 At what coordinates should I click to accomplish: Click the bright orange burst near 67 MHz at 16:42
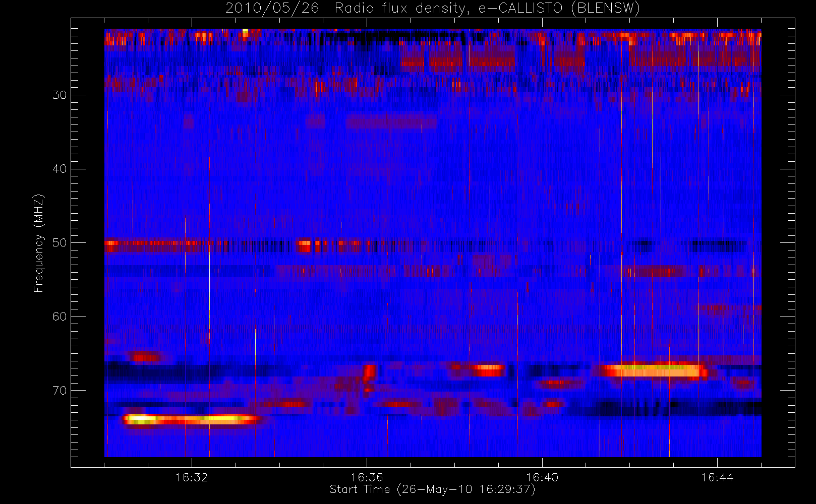click(x=654, y=370)
